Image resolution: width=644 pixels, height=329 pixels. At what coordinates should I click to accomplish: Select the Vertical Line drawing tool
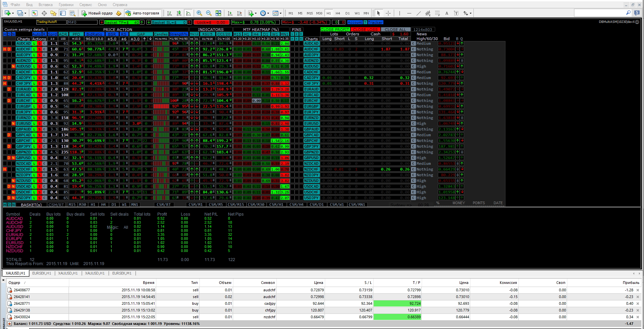(400, 13)
